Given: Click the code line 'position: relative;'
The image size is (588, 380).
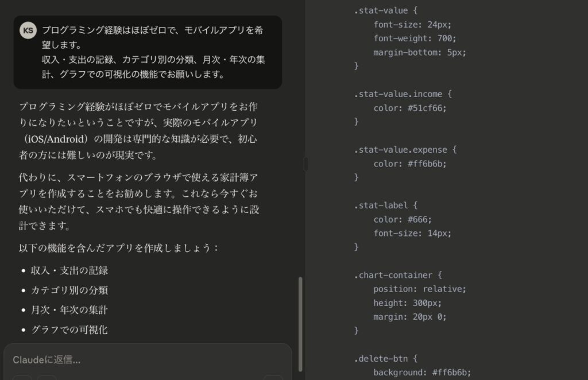Looking at the screenshot, I should click(420, 289).
